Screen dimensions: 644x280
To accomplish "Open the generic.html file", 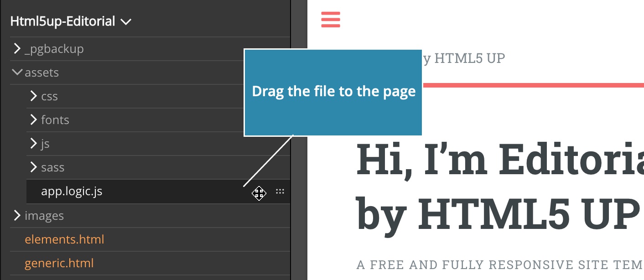I will click(x=59, y=263).
